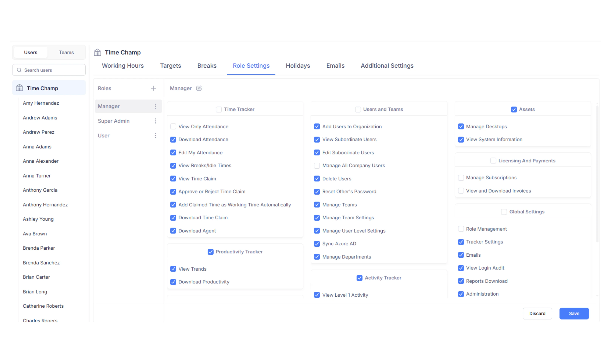This screenshot has height=364, width=611.
Task: Enable View Only Attendance checkbox
Action: [x=173, y=127]
